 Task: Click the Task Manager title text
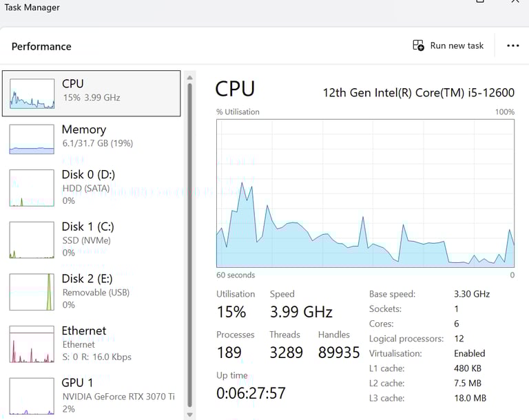coord(32,7)
